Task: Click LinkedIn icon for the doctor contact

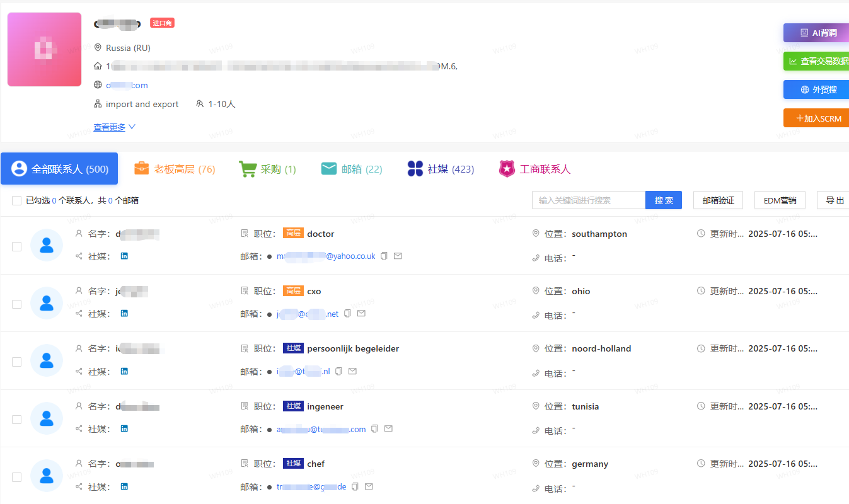Action: click(124, 256)
